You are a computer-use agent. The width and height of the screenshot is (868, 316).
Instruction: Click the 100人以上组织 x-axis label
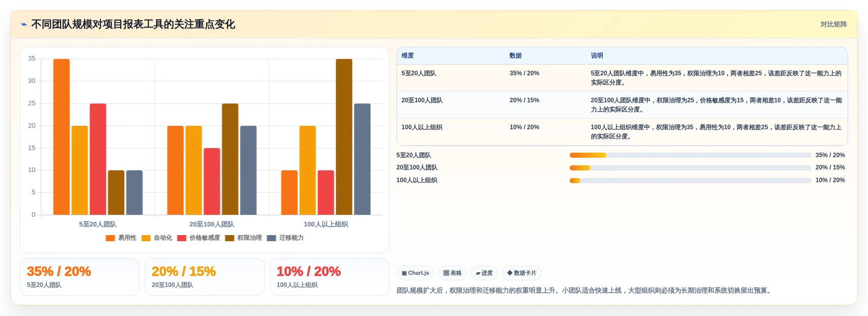coord(326,224)
